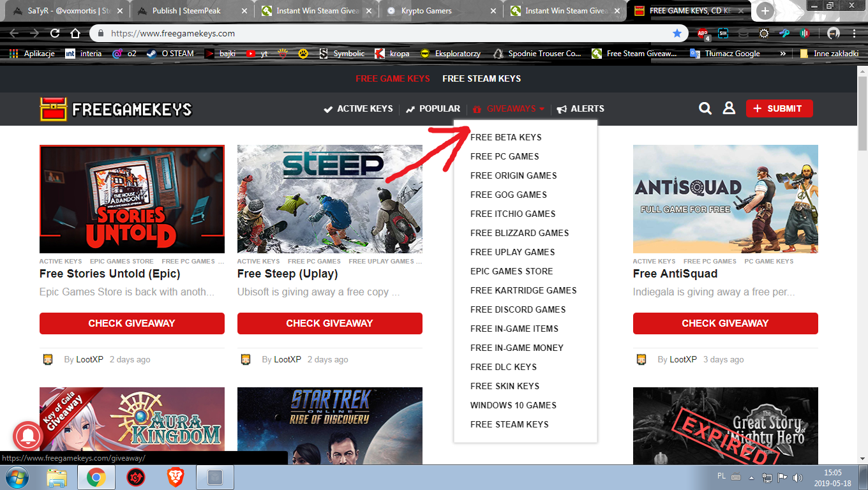Image resolution: width=868 pixels, height=490 pixels.
Task: Click the PL language indicator in tray
Action: pos(721,477)
